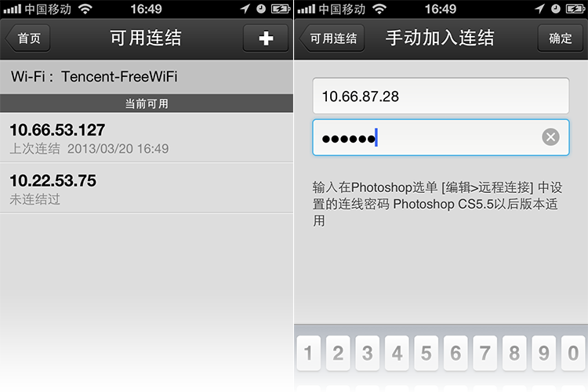
Task: Clear the password field with X icon
Action: coord(550,137)
